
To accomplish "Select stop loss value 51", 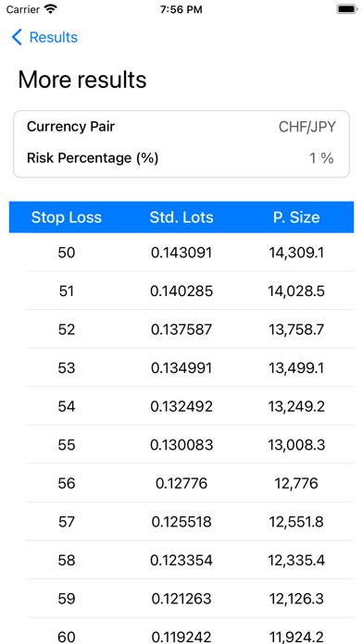I will (66, 291).
